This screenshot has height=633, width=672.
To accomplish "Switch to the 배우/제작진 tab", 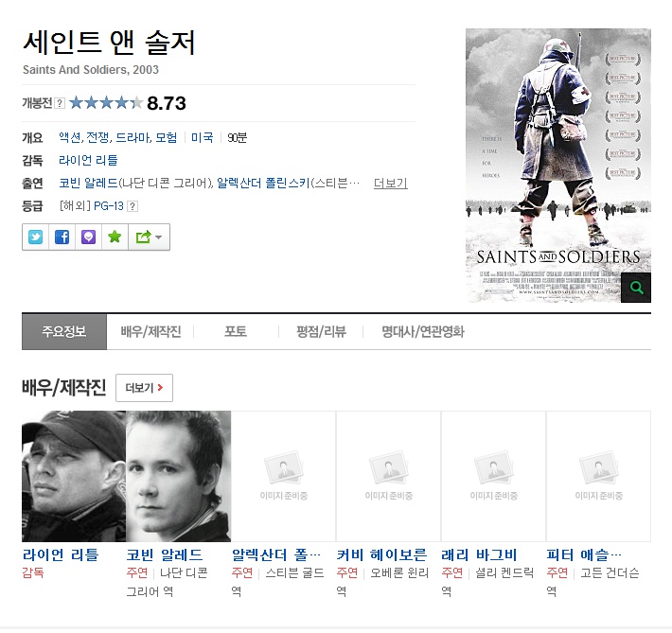I will click(x=150, y=332).
